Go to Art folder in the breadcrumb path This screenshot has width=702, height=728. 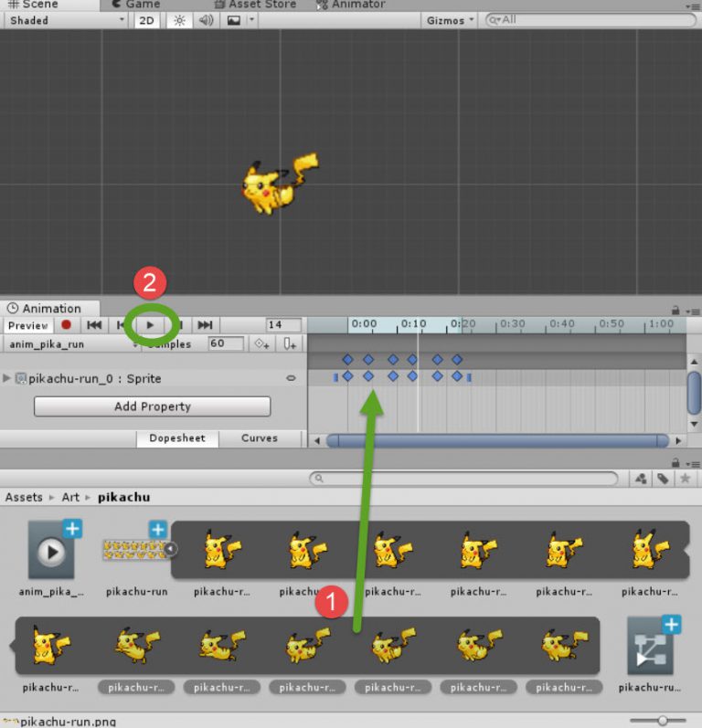[x=70, y=497]
